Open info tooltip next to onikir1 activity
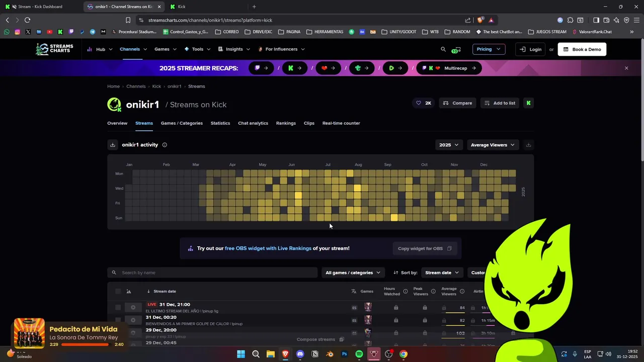The height and width of the screenshot is (362, 644). [x=165, y=145]
